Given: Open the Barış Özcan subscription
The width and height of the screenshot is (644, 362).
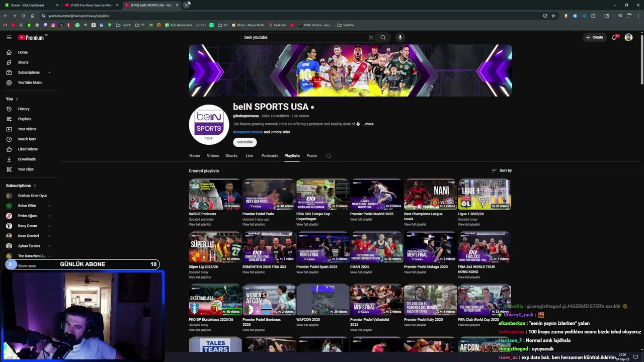Looking at the screenshot, I should (28, 226).
